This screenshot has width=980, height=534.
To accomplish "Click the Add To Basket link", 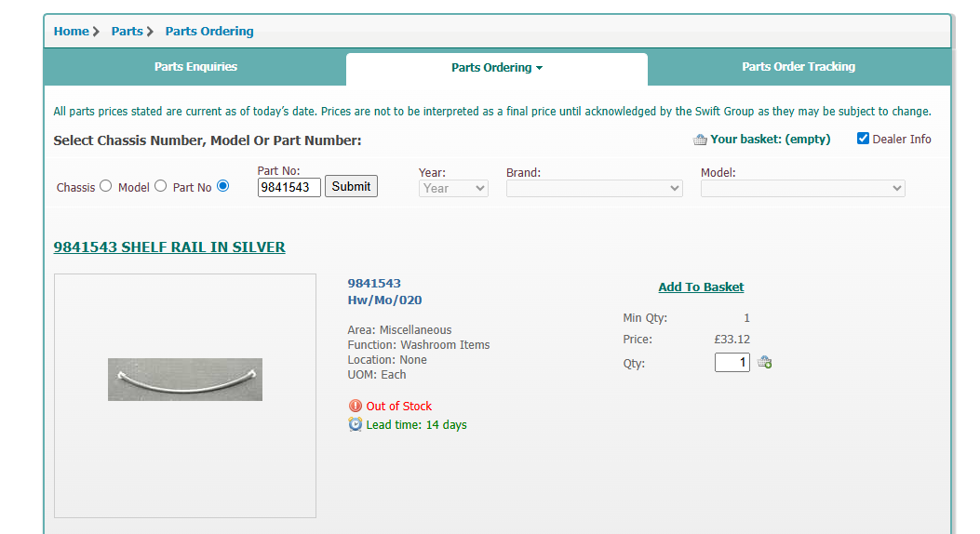I will (701, 287).
